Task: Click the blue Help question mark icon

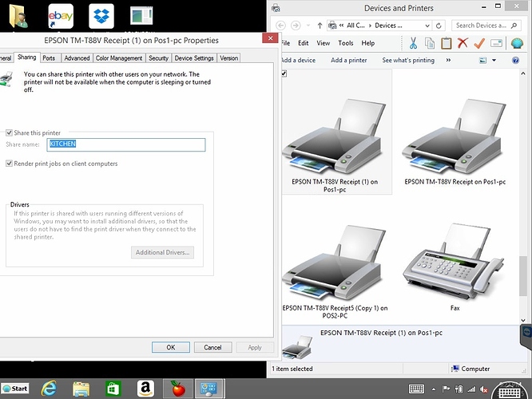Action: point(515,61)
